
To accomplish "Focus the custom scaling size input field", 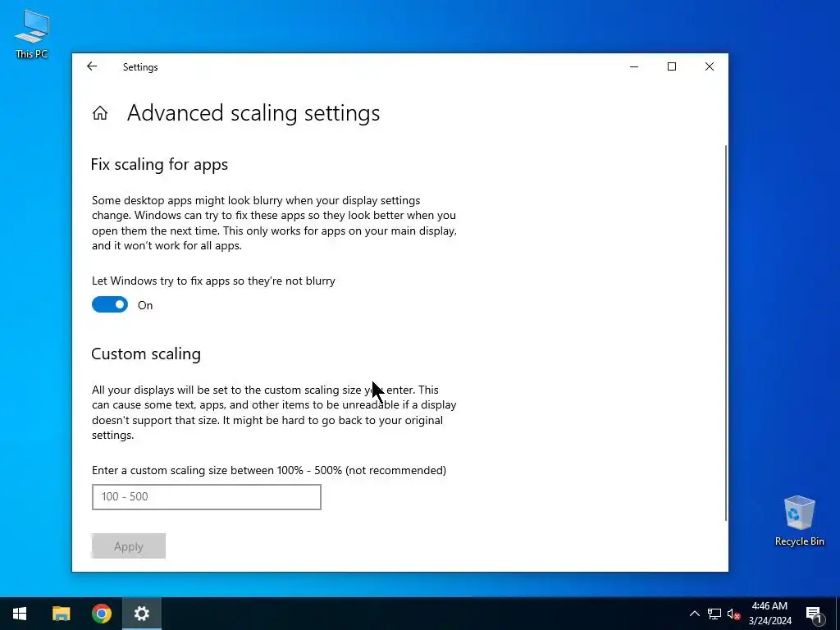I will point(206,496).
